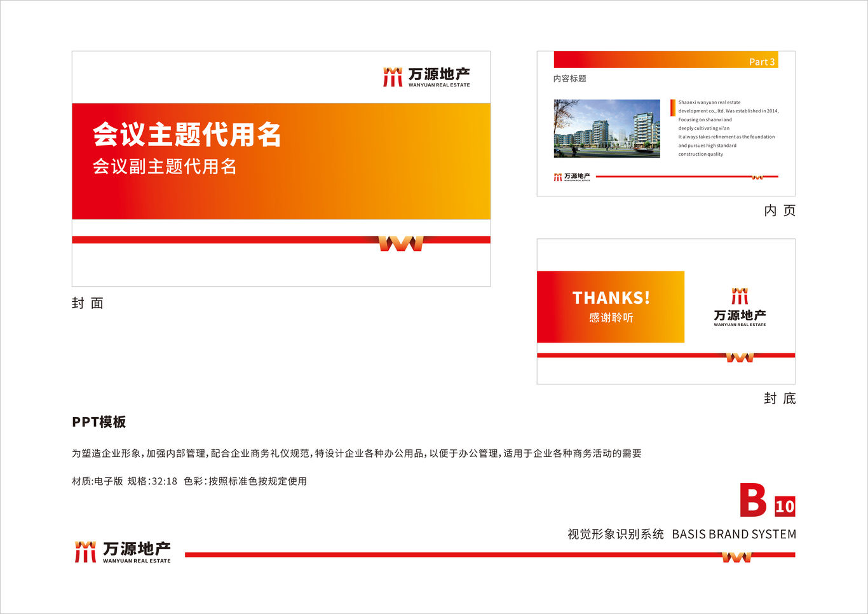Click the Part 3 label on the inner page
This screenshot has width=868, height=614.
[762, 62]
